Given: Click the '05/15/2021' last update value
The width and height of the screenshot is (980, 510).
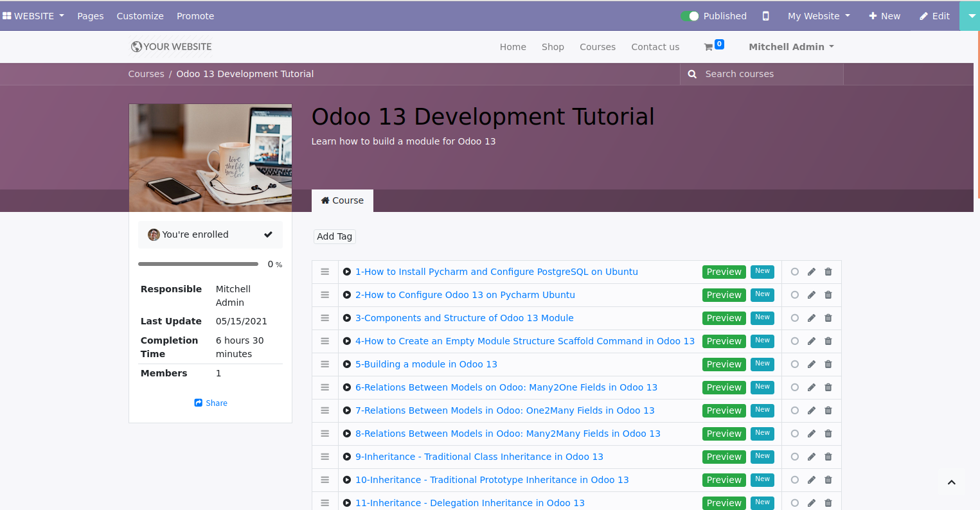Looking at the screenshot, I should (x=242, y=321).
